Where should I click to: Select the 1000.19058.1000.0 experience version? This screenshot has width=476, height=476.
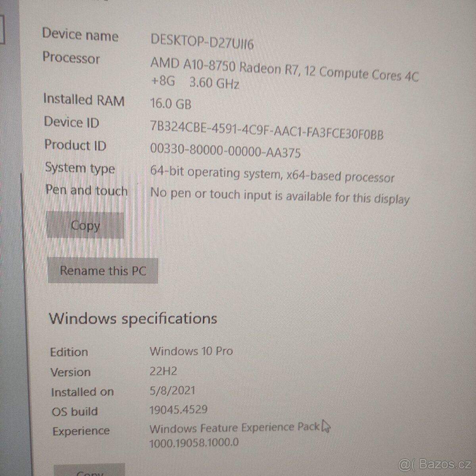click(x=194, y=442)
